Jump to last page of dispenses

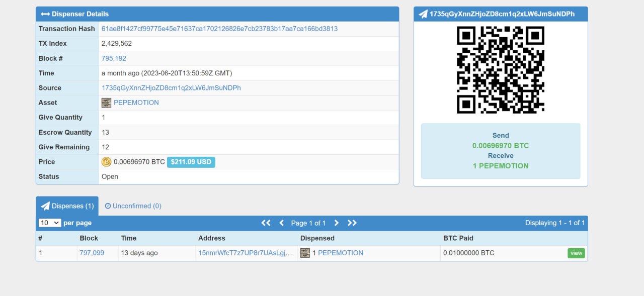(352, 223)
